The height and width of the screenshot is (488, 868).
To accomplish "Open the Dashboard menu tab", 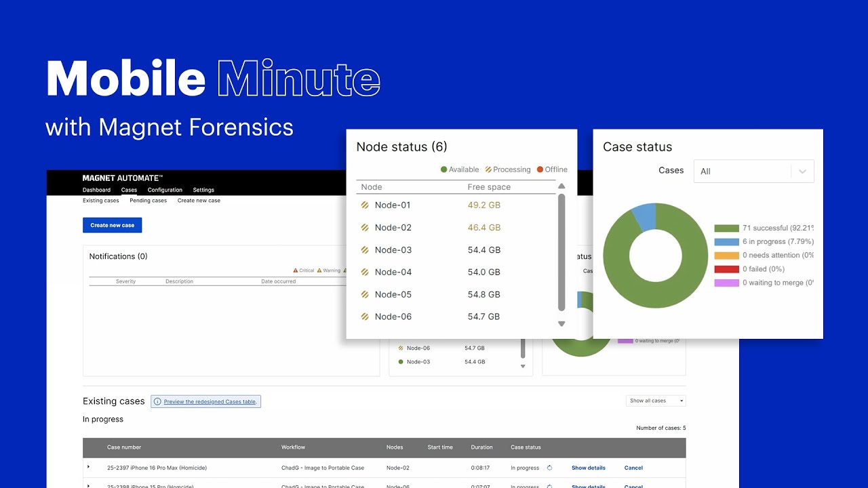I will [96, 190].
